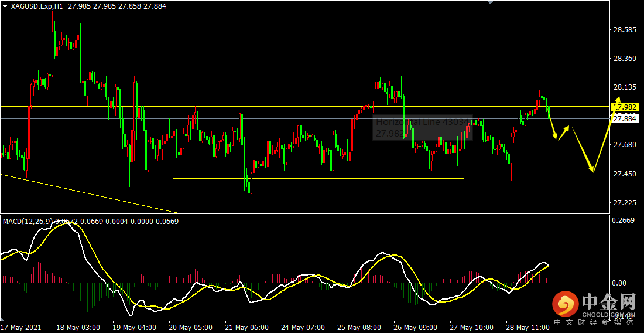This screenshot has width=644, height=333.
Task: Open the chart symbol dropdown triangle beside XAGUSD
Action: point(5,7)
